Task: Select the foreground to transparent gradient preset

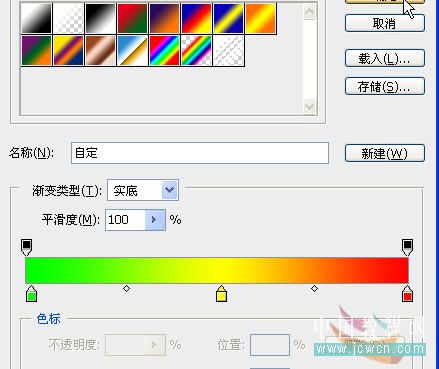Action: (x=68, y=18)
